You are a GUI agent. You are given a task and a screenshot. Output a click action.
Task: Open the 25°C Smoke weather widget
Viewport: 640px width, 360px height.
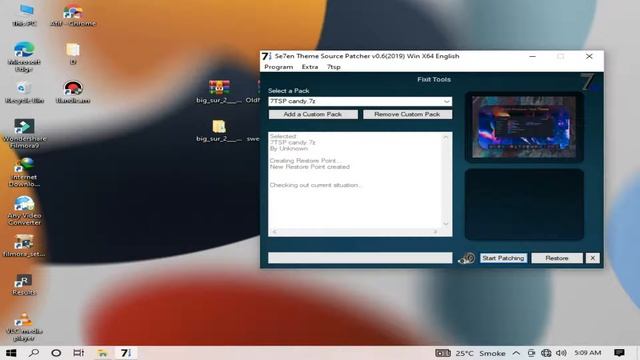(x=470, y=353)
